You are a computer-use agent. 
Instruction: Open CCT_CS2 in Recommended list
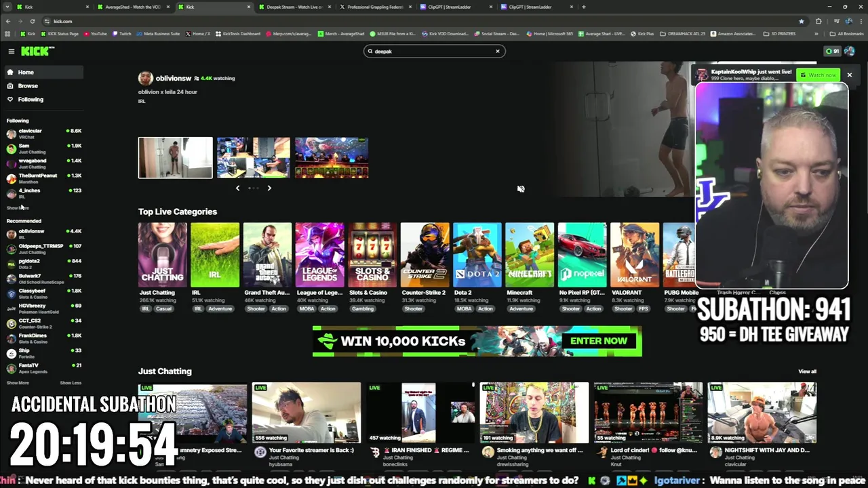[43, 323]
